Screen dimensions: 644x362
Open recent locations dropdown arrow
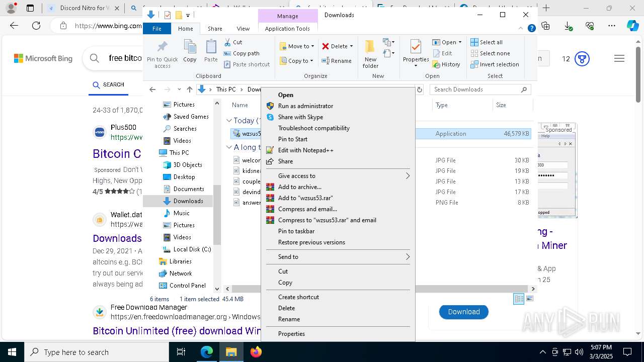[x=179, y=89]
